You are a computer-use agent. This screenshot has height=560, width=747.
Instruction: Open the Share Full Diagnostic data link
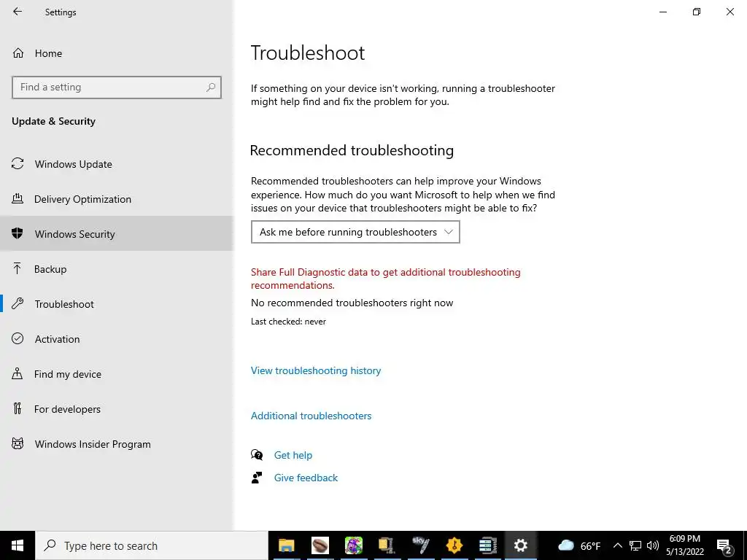[x=385, y=279]
